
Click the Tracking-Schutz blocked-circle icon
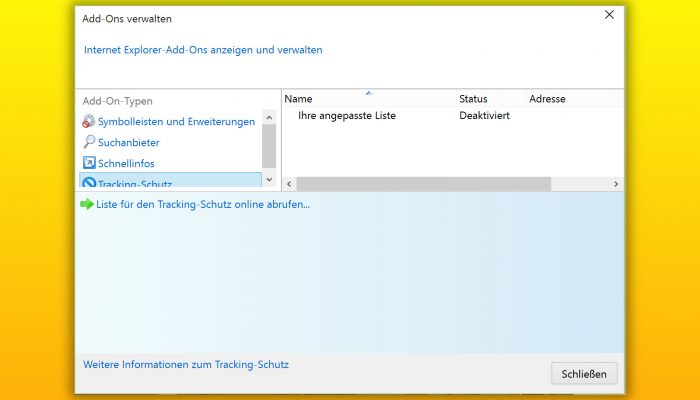pyautogui.click(x=89, y=182)
